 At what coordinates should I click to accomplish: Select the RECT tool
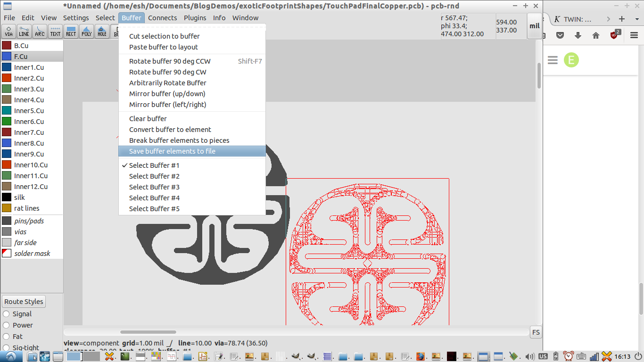click(x=71, y=31)
